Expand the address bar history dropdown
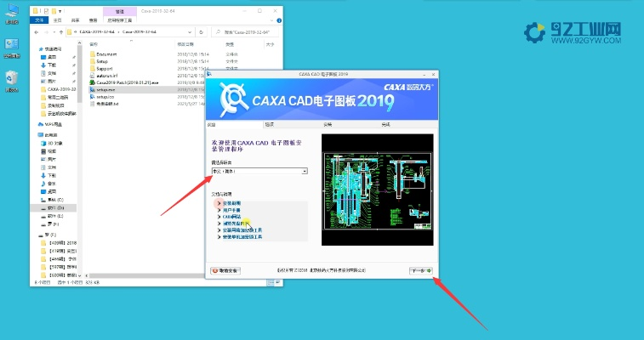 click(x=190, y=32)
